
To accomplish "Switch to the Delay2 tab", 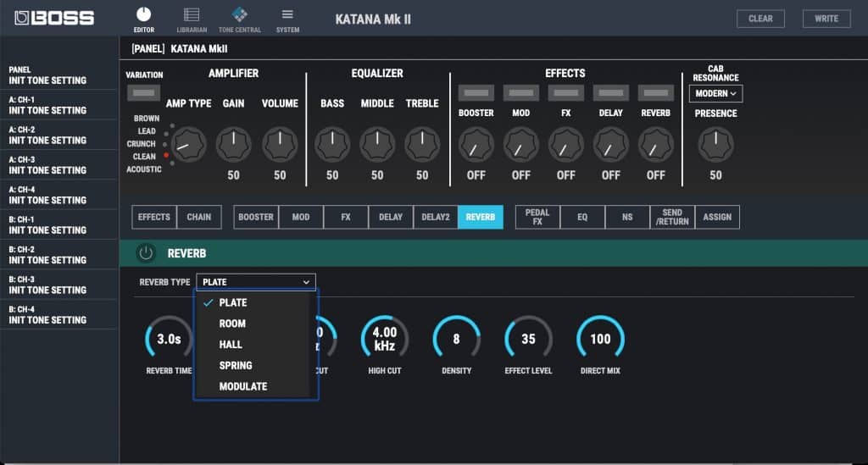I will point(436,218).
